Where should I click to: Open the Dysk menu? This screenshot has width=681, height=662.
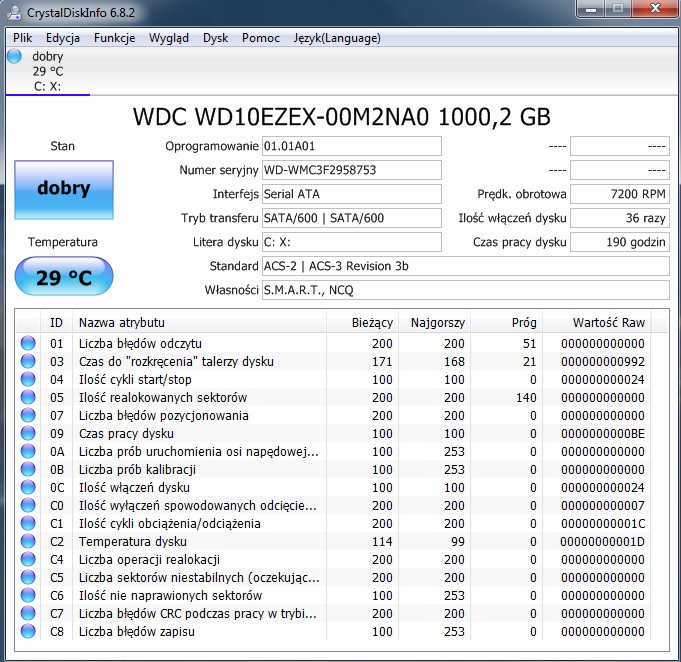click(x=215, y=38)
